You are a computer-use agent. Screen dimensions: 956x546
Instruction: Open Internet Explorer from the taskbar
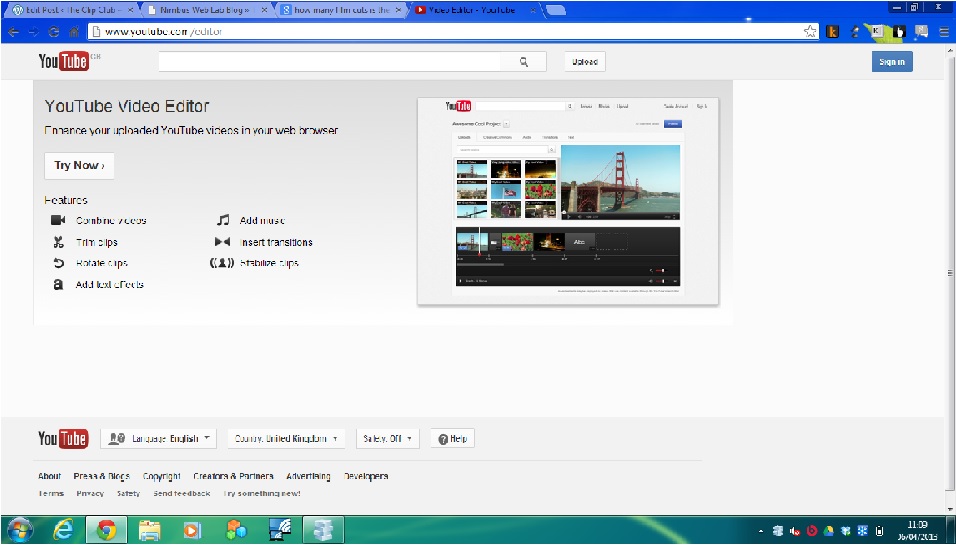(x=62, y=529)
